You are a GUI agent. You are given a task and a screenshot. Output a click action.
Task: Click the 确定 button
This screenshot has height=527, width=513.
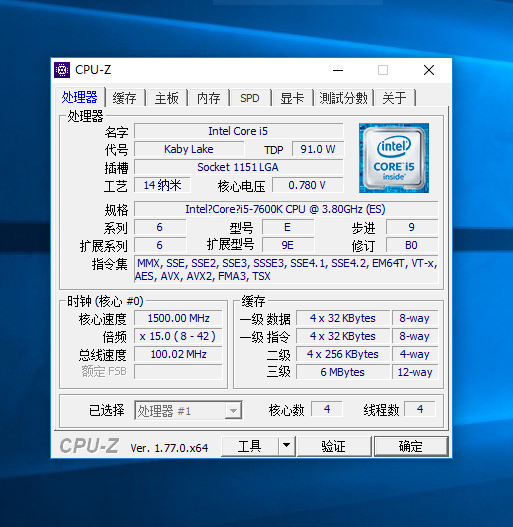(x=411, y=446)
